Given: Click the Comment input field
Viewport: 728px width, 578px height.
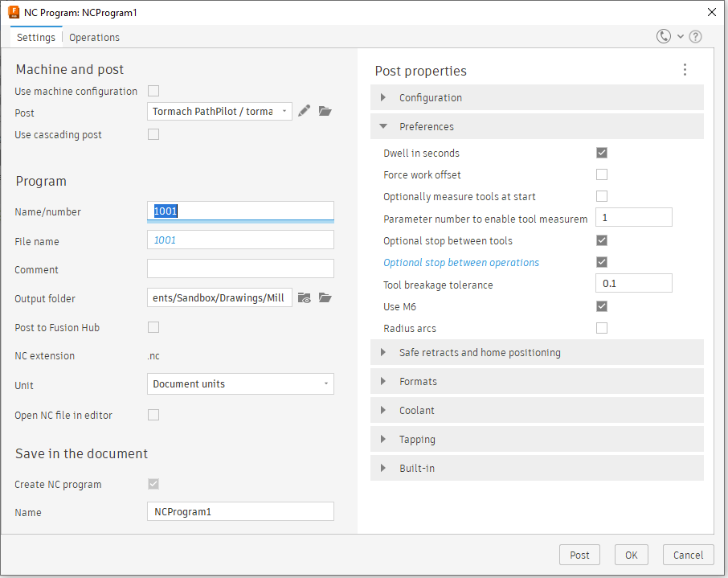Looking at the screenshot, I should coord(240,269).
